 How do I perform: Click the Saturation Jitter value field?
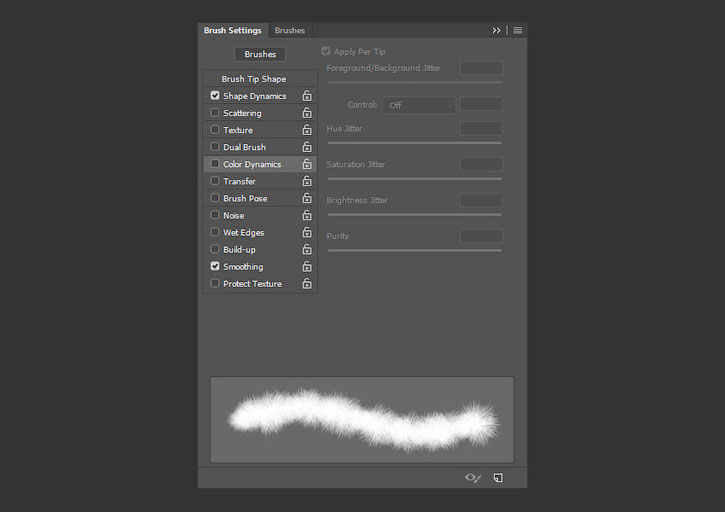coord(481,164)
